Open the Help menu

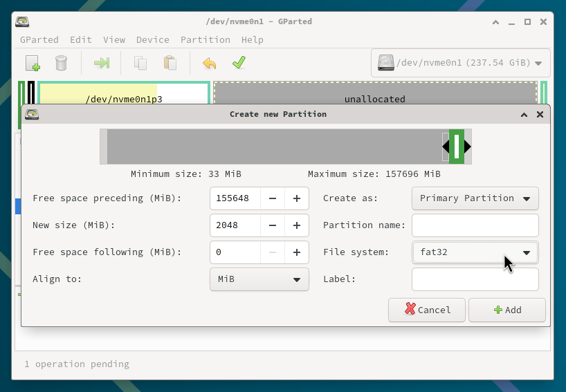253,39
